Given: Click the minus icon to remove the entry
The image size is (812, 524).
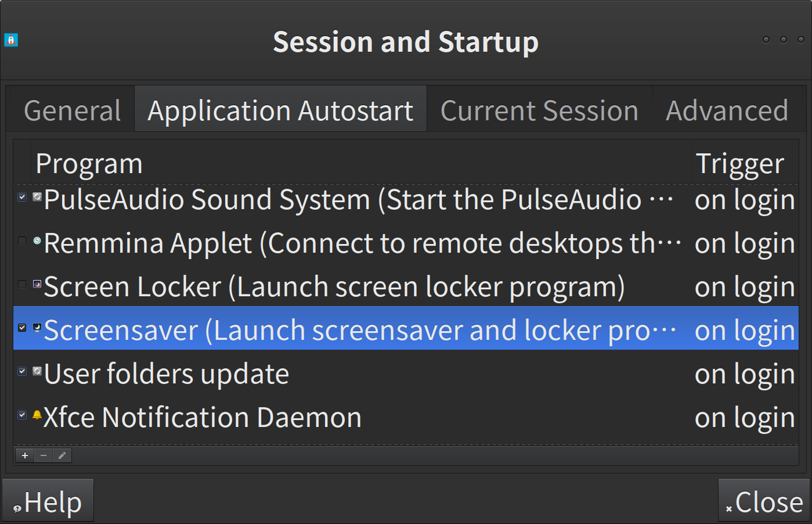Looking at the screenshot, I should click(44, 455).
